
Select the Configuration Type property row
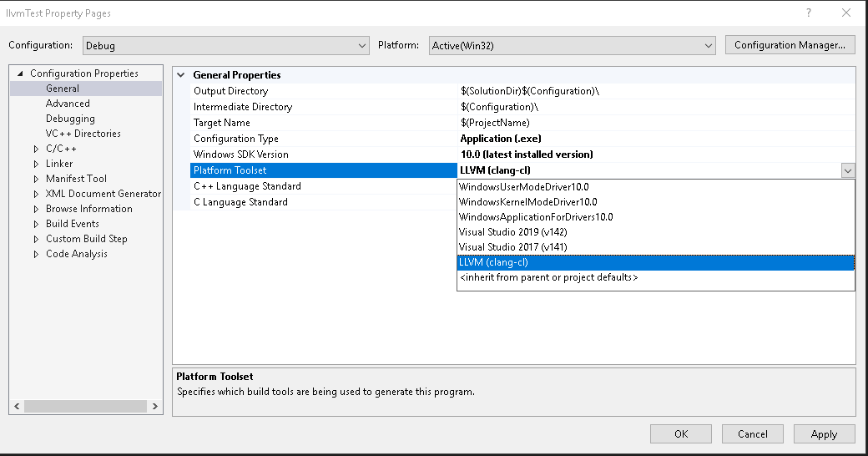[522, 139]
